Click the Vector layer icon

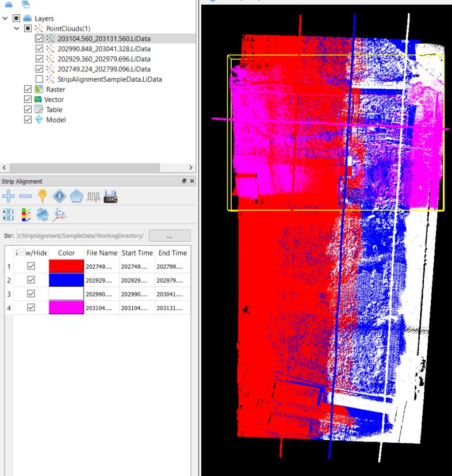pyautogui.click(x=38, y=99)
